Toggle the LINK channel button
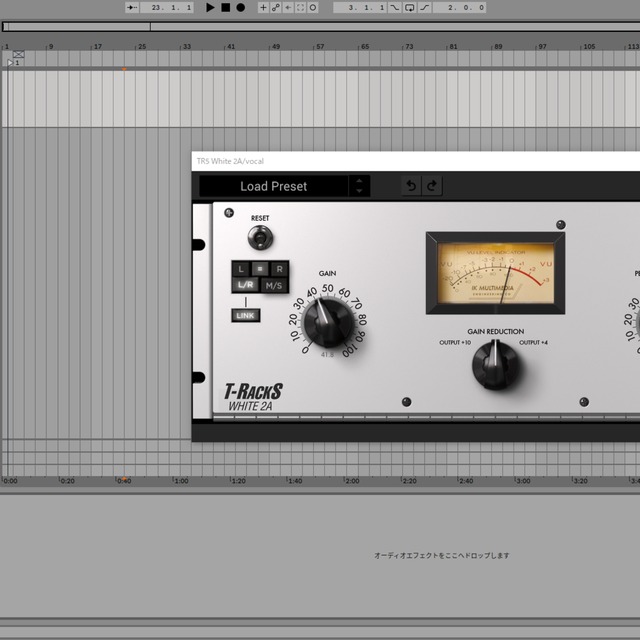 point(245,315)
